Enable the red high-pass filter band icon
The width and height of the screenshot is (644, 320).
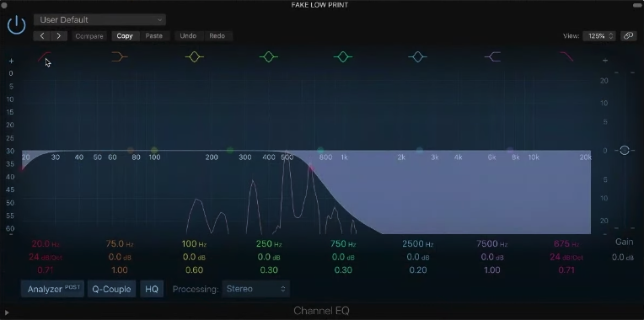tap(45, 57)
